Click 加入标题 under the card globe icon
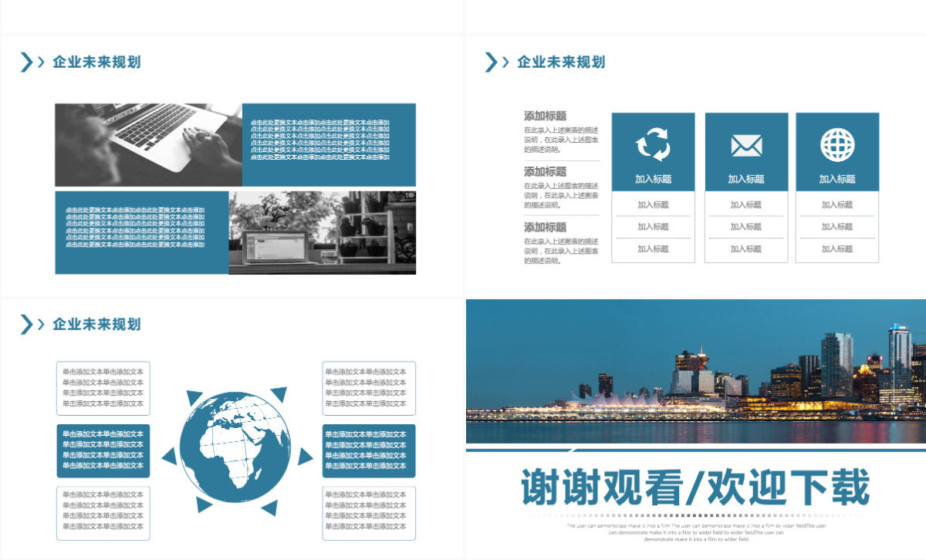 point(837,179)
